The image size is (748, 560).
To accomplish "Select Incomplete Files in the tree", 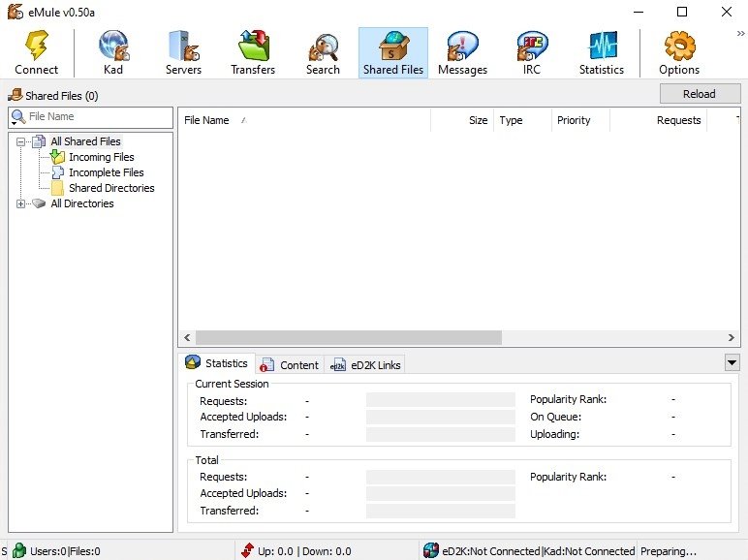I will (107, 172).
